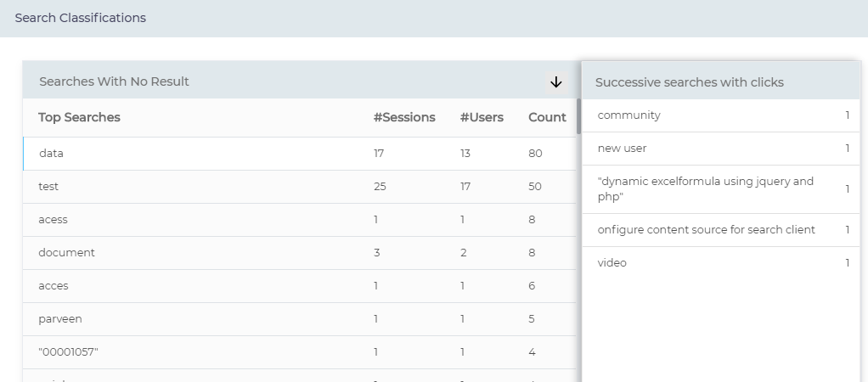Image resolution: width=868 pixels, height=382 pixels.
Task: Click the Top Searches column header
Action: tap(80, 117)
